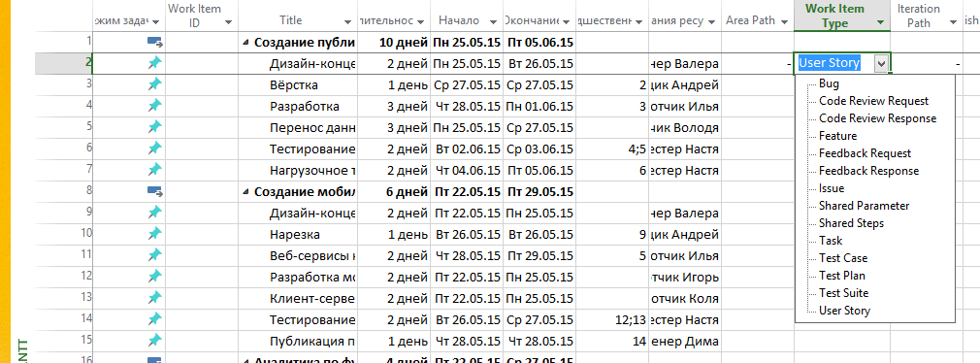Image resolution: width=980 pixels, height=363 pixels.
Task: Choose Test Plan from the list
Action: 842,277
